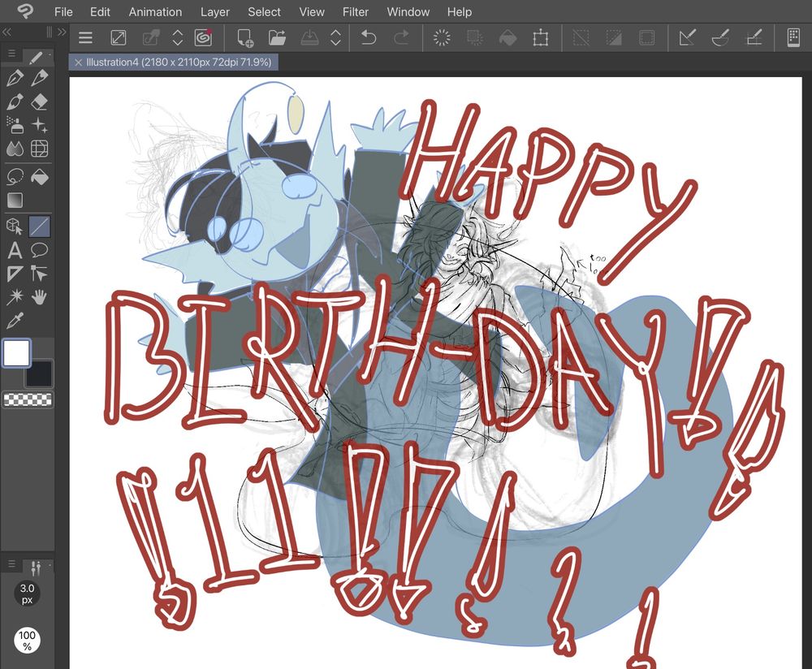Open a file with folder icon
812x669 pixels.
(x=277, y=38)
